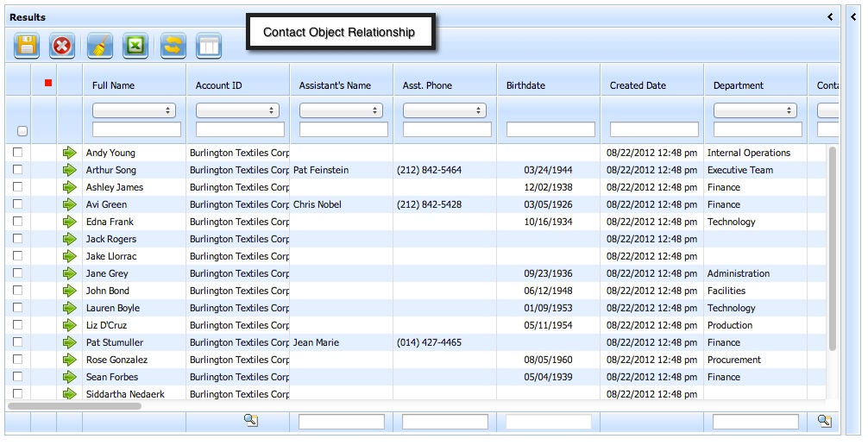This screenshot has height=445, width=868.
Task: Open the column layout table icon
Action: click(209, 46)
